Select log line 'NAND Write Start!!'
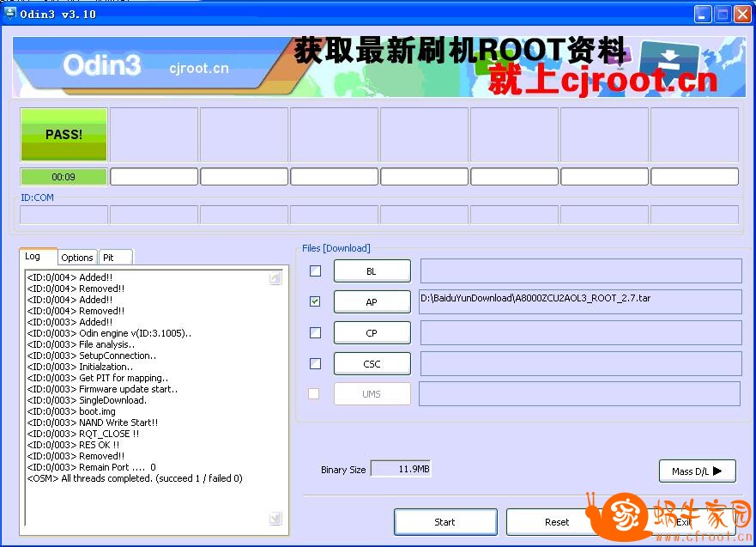This screenshot has width=756, height=547. click(x=93, y=422)
